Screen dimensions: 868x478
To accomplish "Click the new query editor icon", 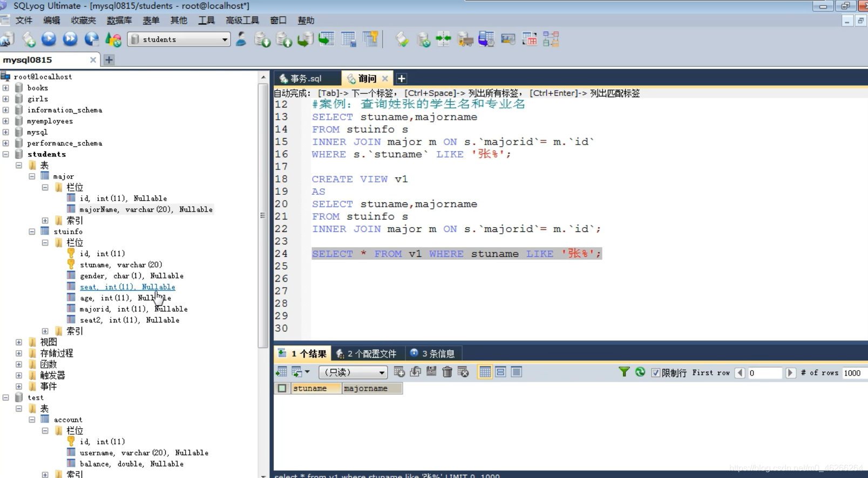I will click(29, 39).
